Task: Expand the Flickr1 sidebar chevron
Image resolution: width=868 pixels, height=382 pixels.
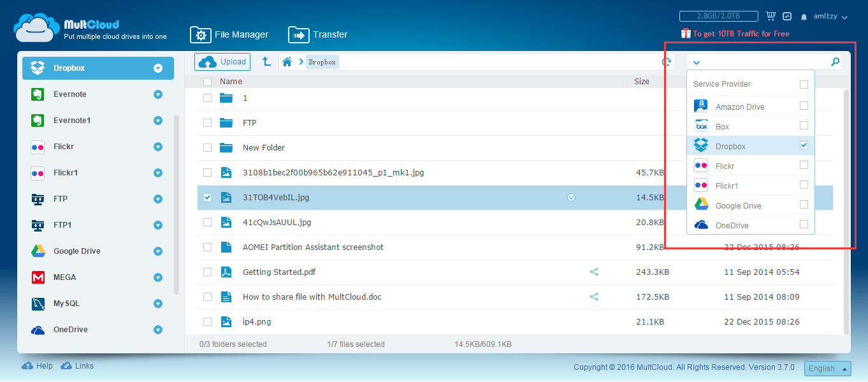Action: 157,172
